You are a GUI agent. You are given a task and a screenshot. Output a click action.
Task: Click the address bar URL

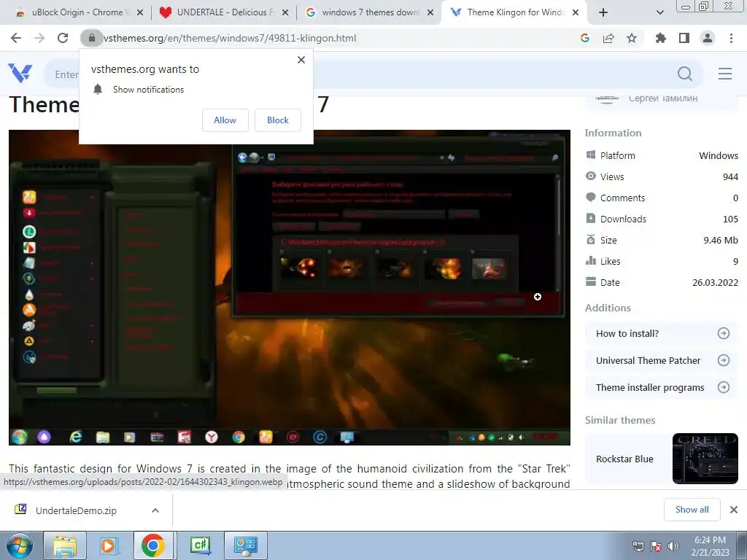(230, 38)
